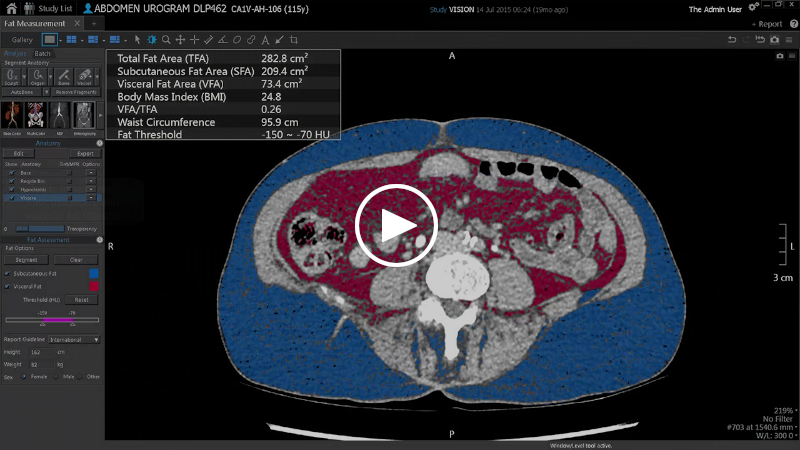
Task: Click Remove Fragments
Action: (76, 92)
